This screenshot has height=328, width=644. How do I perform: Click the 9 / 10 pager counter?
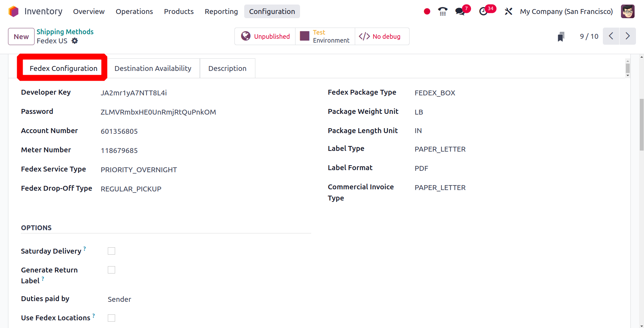tap(589, 36)
